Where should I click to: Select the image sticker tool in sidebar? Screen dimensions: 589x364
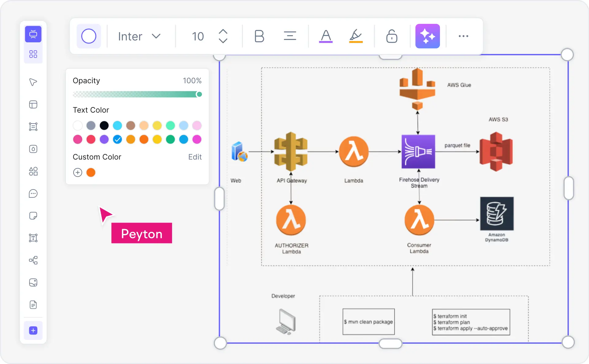tap(33, 282)
